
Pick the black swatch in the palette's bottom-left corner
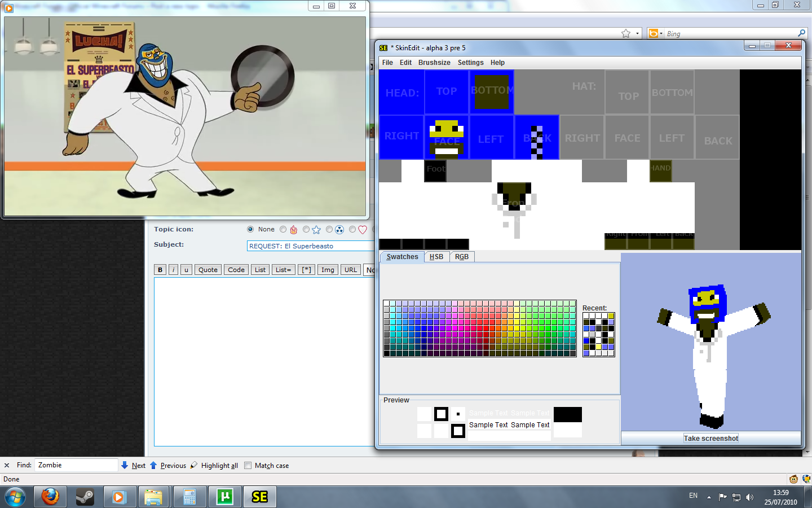pos(387,353)
